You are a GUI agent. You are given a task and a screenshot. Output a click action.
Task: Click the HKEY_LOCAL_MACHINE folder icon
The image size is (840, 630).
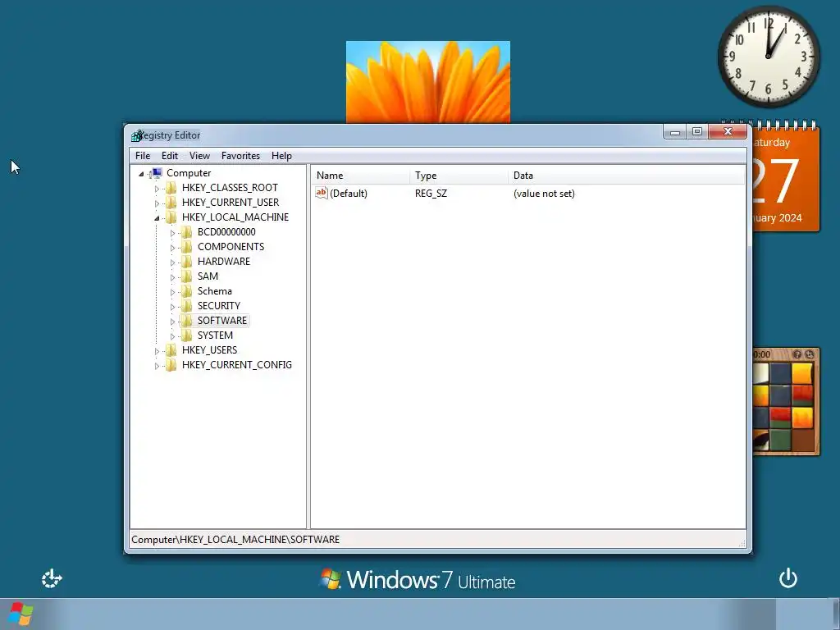pyautogui.click(x=171, y=217)
